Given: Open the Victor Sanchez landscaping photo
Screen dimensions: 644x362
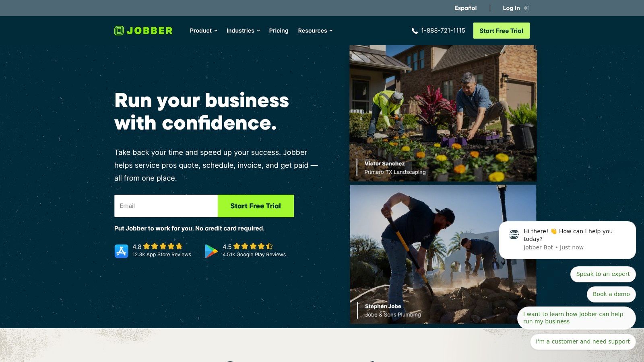Looking at the screenshot, I should click(x=443, y=113).
